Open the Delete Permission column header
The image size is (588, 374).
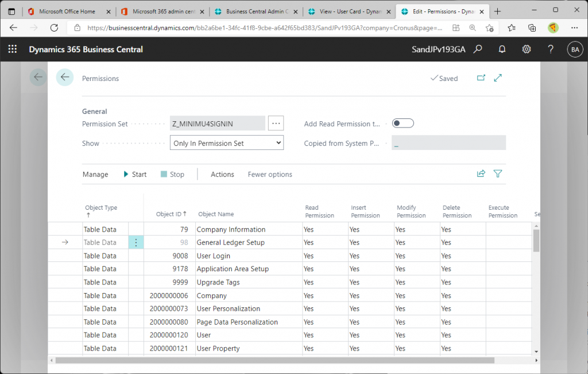point(457,211)
